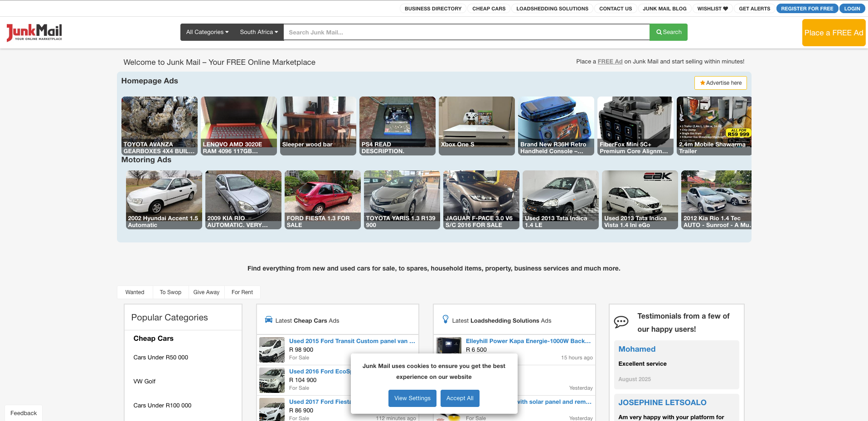Click the Ford Transit van listing thumbnail
Screen dimensions: 868x421
pos(272,350)
